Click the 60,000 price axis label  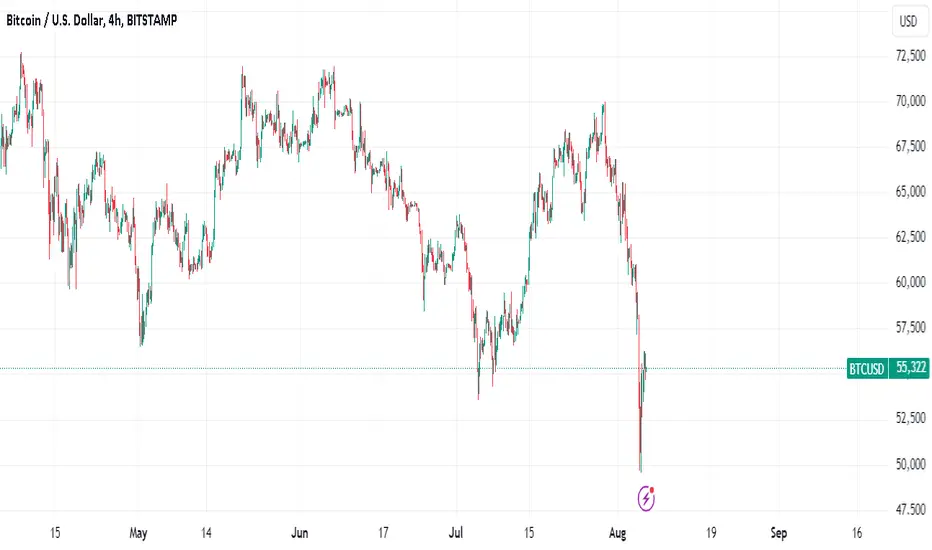pyautogui.click(x=911, y=282)
